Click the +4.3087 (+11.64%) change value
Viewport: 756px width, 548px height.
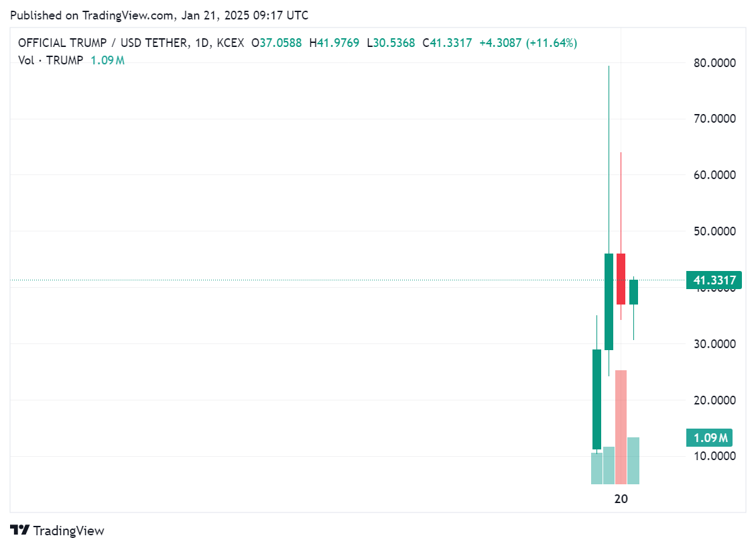coord(528,43)
